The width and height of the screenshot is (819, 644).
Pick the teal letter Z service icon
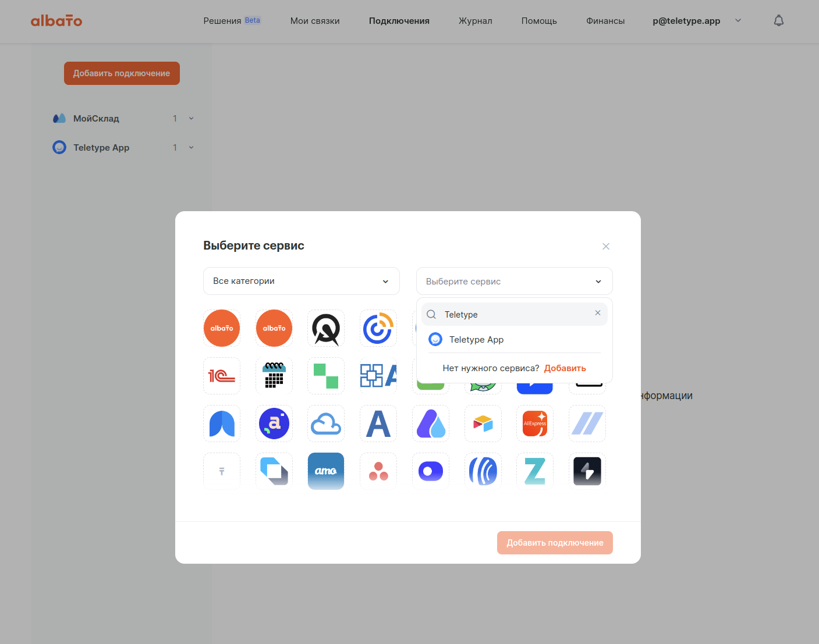tap(534, 471)
